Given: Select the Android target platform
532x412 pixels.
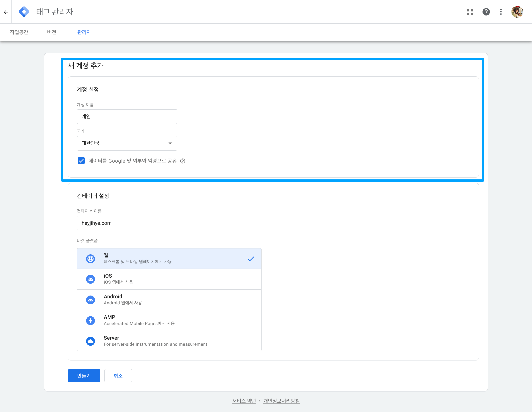Looking at the screenshot, I should (x=169, y=300).
